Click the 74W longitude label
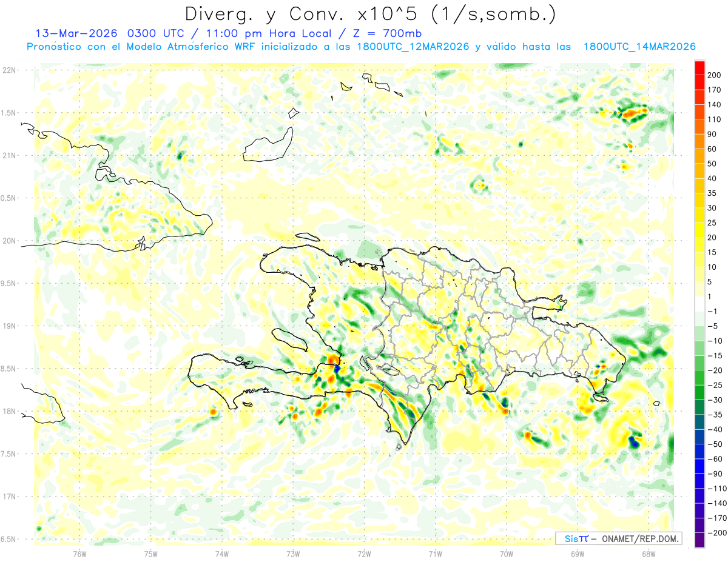 pos(222,554)
